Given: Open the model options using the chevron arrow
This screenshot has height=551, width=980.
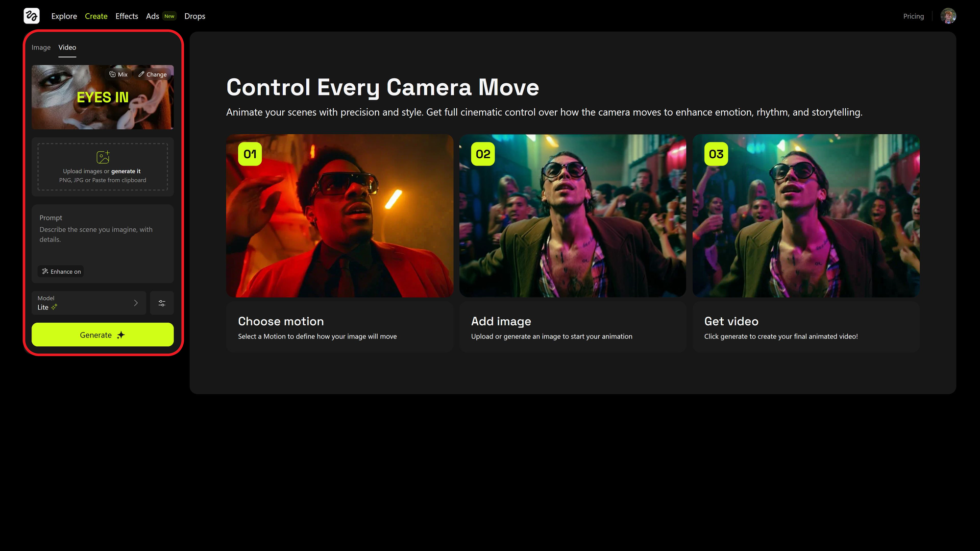Looking at the screenshot, I should click(x=136, y=303).
